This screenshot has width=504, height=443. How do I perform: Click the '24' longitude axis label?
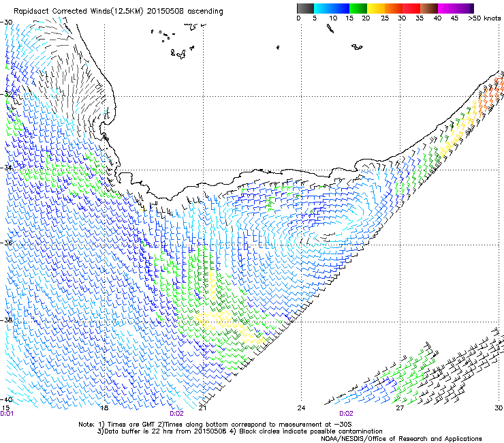(301, 408)
